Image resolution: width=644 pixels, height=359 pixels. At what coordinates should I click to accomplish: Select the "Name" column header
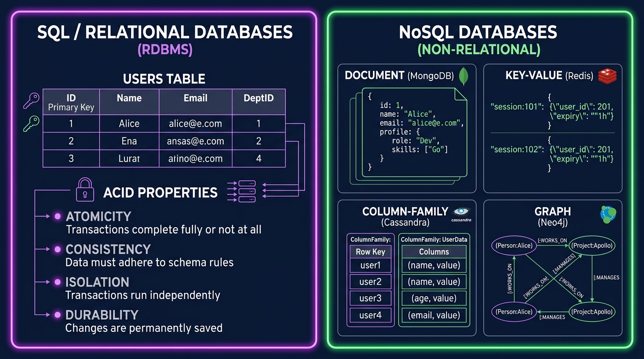(129, 102)
